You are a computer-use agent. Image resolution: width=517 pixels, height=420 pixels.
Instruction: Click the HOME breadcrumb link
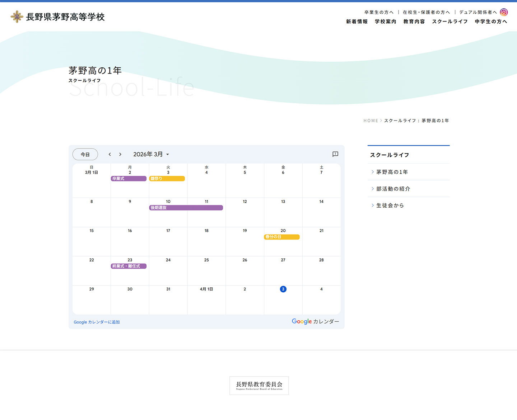pyautogui.click(x=371, y=121)
